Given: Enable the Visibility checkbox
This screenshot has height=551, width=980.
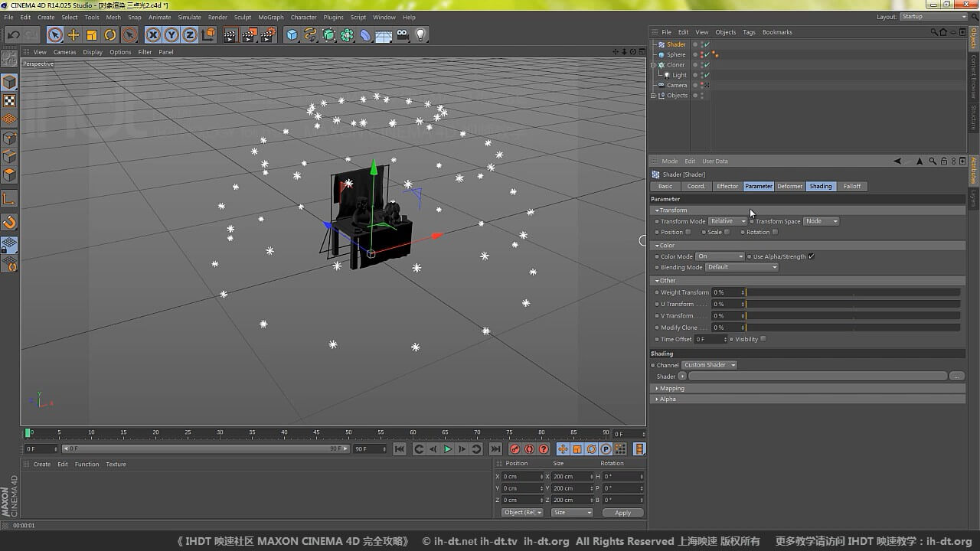Looking at the screenshot, I should pyautogui.click(x=763, y=339).
